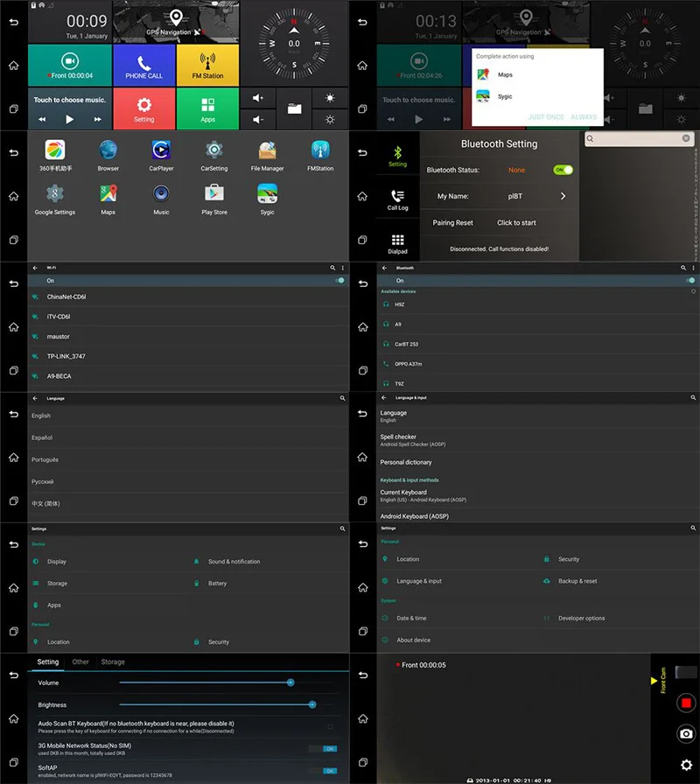Search Wi-Fi settings with the magnifier icon
The image size is (700, 784).
coord(332,268)
